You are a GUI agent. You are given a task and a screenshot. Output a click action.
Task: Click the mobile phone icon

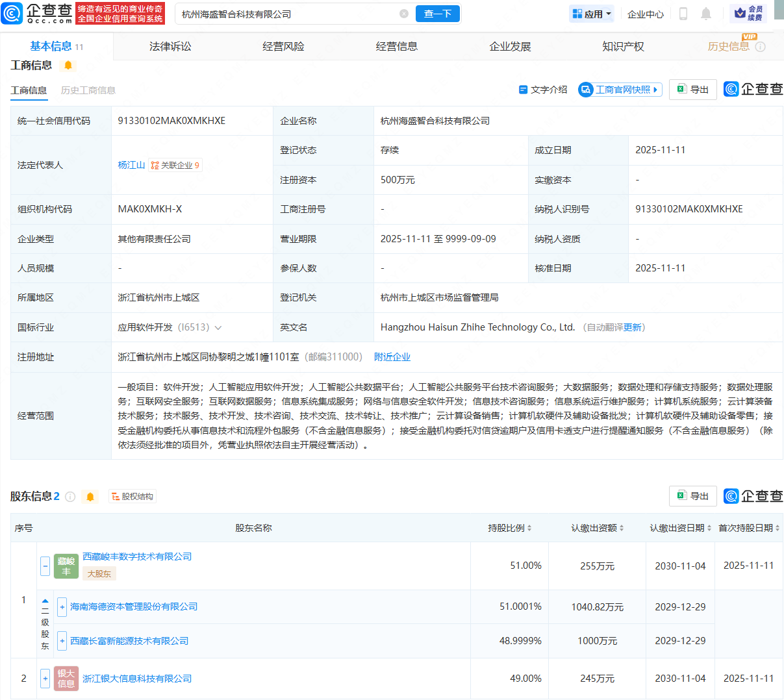tap(683, 14)
